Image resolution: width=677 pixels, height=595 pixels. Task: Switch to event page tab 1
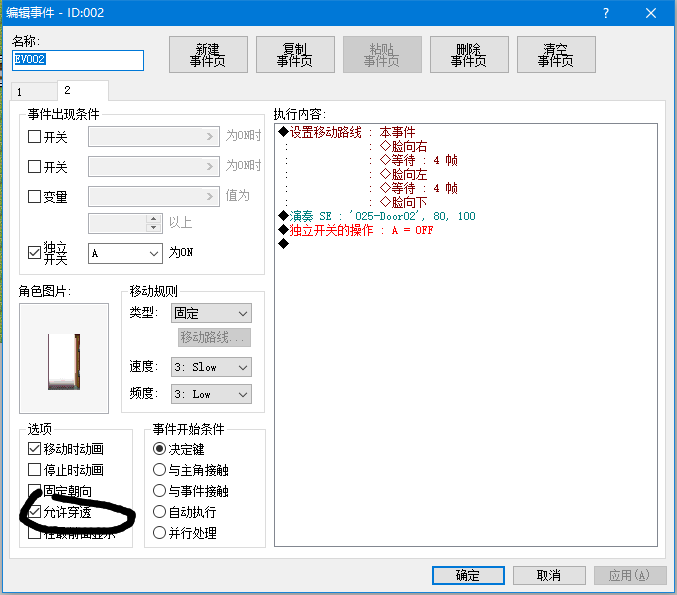point(34,92)
